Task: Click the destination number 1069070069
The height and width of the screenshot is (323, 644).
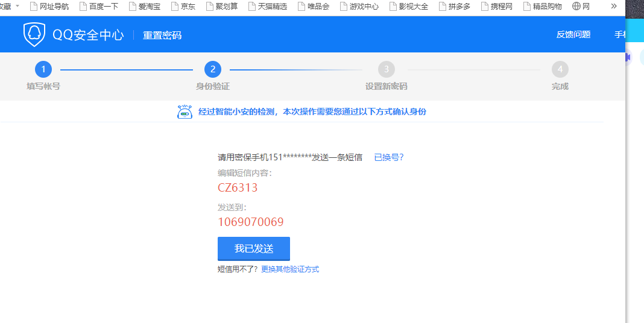Action: click(250, 222)
